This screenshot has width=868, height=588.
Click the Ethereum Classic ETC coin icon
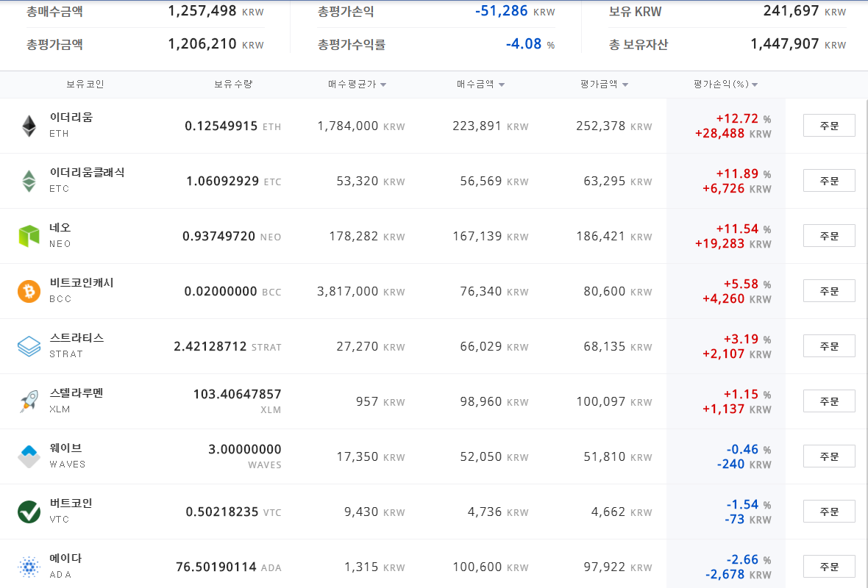(x=29, y=181)
